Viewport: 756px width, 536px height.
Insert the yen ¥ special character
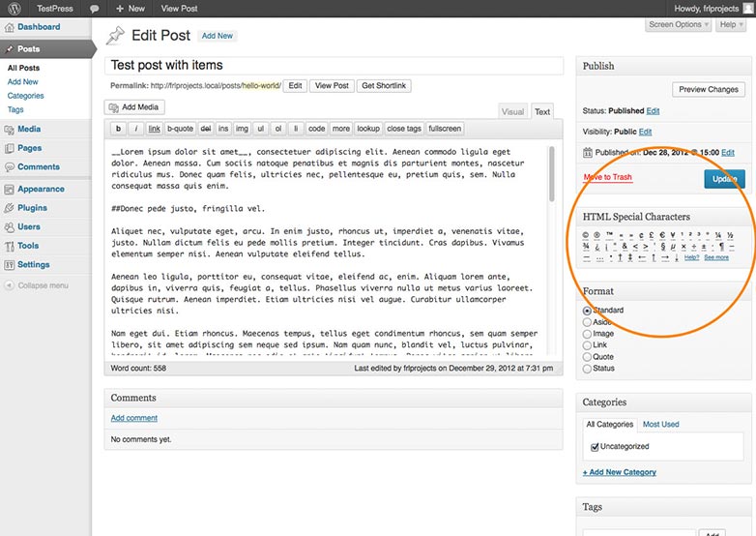673,235
